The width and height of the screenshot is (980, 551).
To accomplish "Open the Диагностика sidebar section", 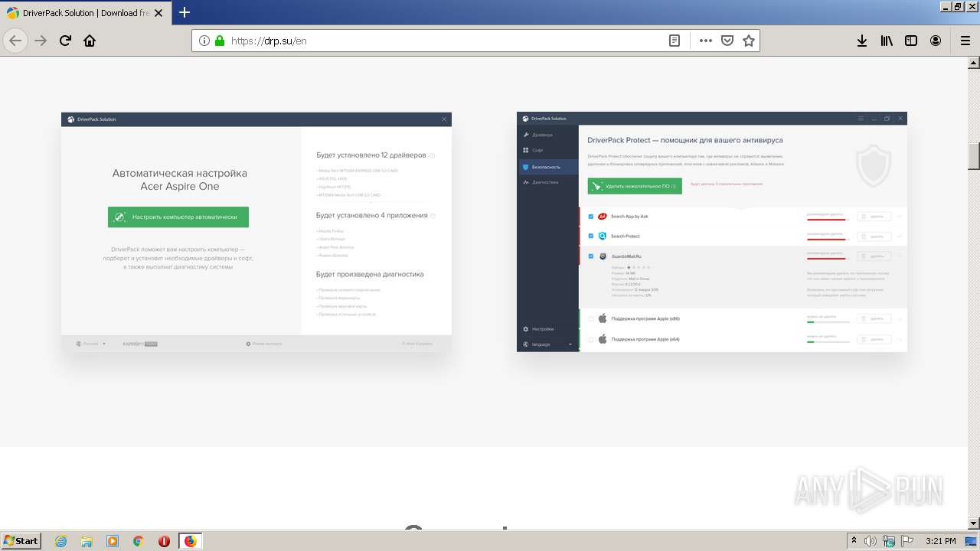I will click(x=547, y=182).
